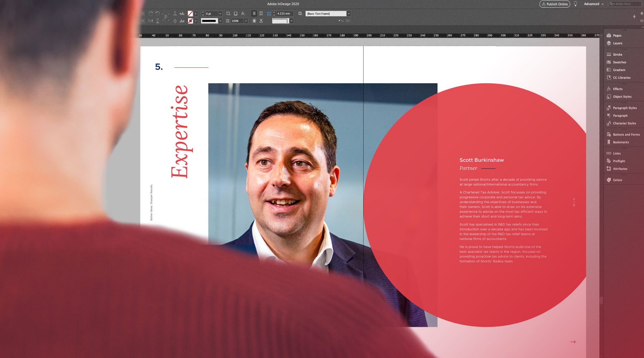Image resolution: width=644 pixels, height=358 pixels.
Task: Click the stroke weight stepper arrows
Action: 203,14
